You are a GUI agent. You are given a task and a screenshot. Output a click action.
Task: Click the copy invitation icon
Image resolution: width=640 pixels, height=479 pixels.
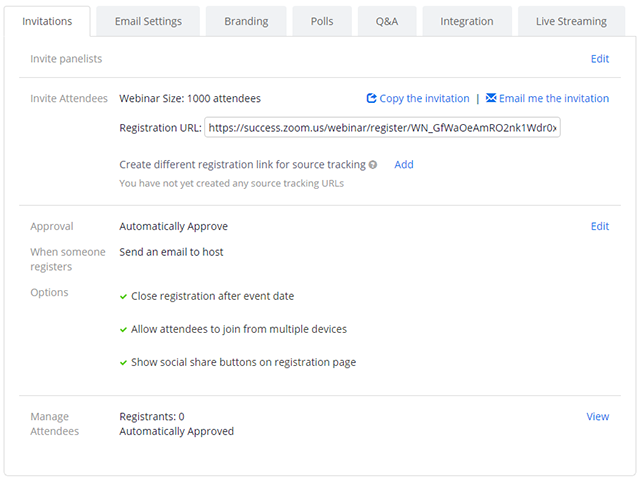tap(372, 99)
